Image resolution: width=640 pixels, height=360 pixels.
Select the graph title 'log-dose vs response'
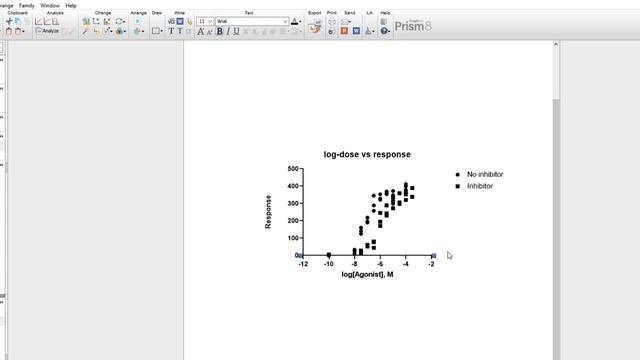coord(367,154)
